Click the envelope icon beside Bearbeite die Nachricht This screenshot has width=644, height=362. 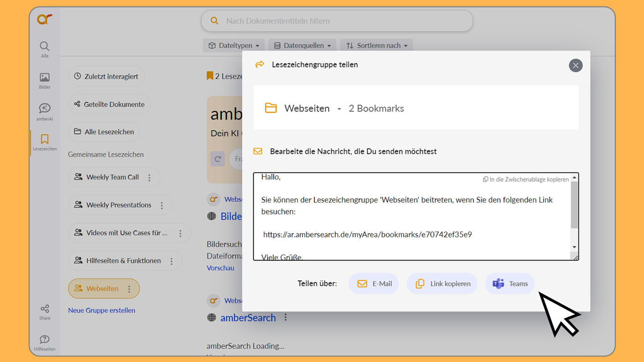click(x=258, y=151)
